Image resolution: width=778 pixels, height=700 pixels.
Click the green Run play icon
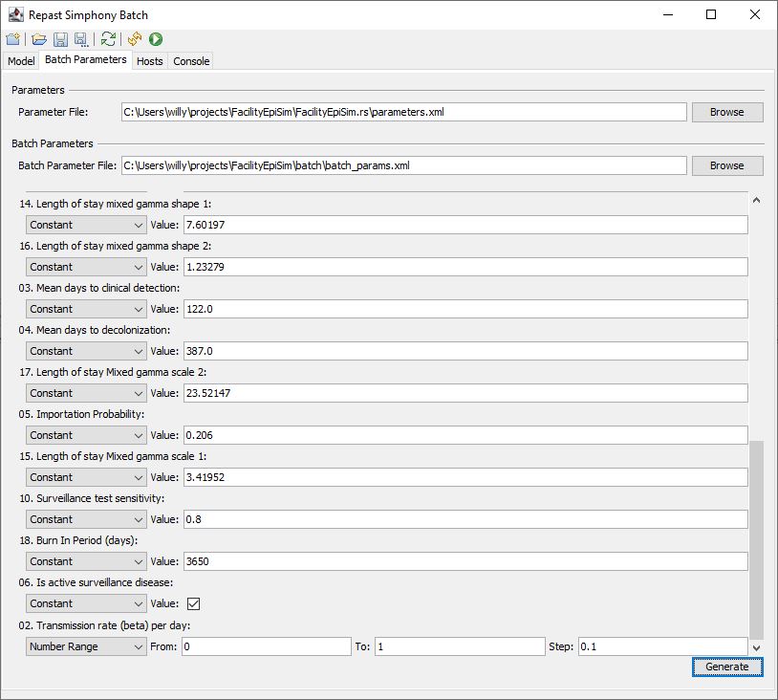tap(155, 39)
